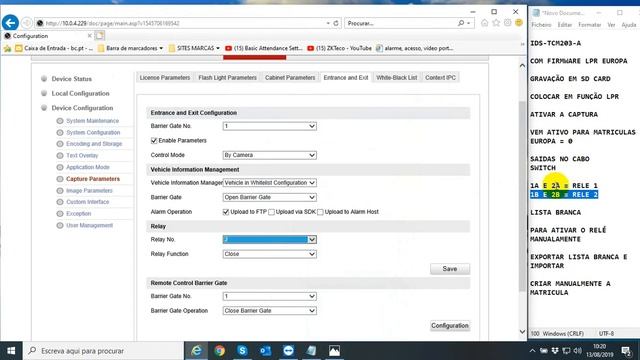Open Formatar menu in Notepad
This screenshot has height=360, width=640.
[589, 25]
